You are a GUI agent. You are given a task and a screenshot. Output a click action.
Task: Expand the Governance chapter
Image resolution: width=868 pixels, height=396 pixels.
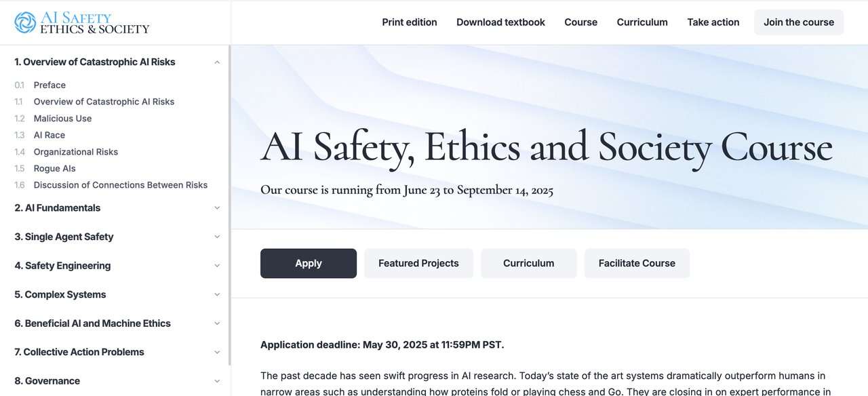click(x=217, y=381)
